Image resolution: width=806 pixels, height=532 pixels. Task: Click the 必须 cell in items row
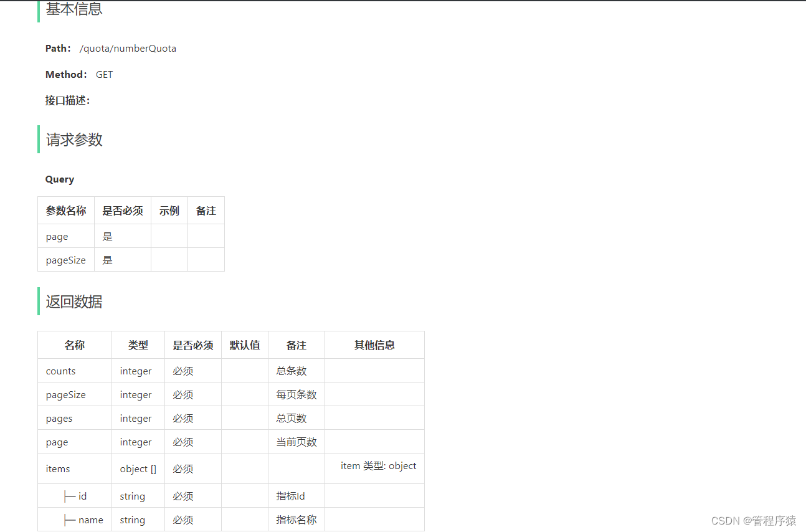coord(193,469)
